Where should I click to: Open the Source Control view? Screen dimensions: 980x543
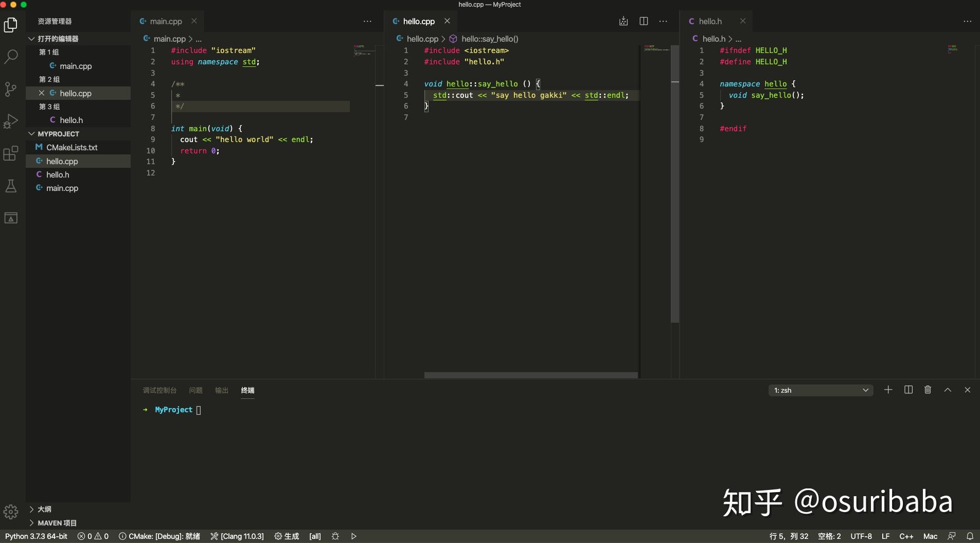point(11,89)
